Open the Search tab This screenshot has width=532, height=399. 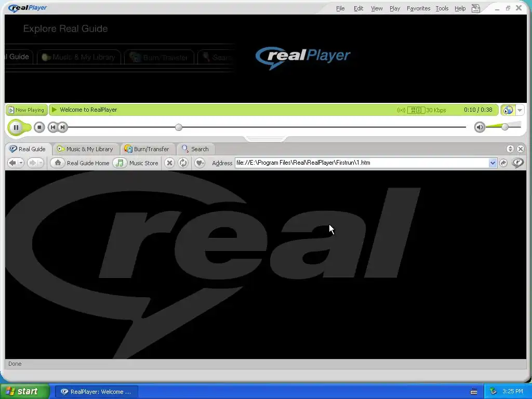point(195,149)
